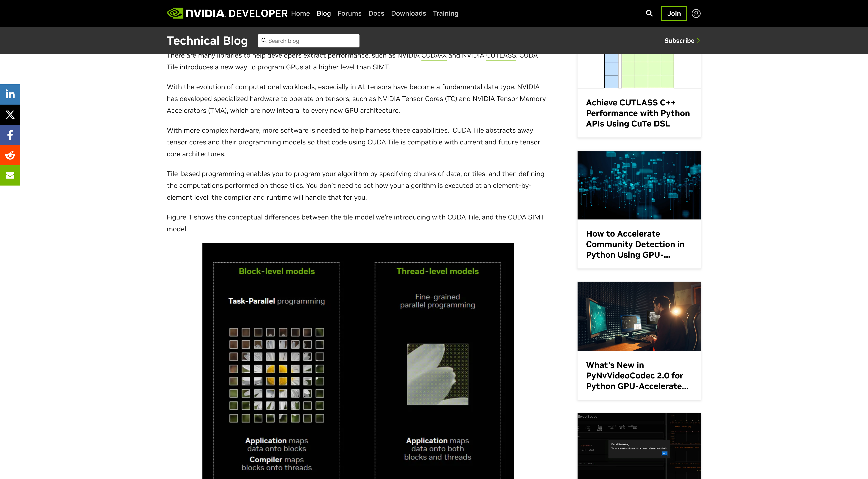The height and width of the screenshot is (479, 868).
Task: Follow the CUDA-X hyperlink
Action: pos(434,57)
